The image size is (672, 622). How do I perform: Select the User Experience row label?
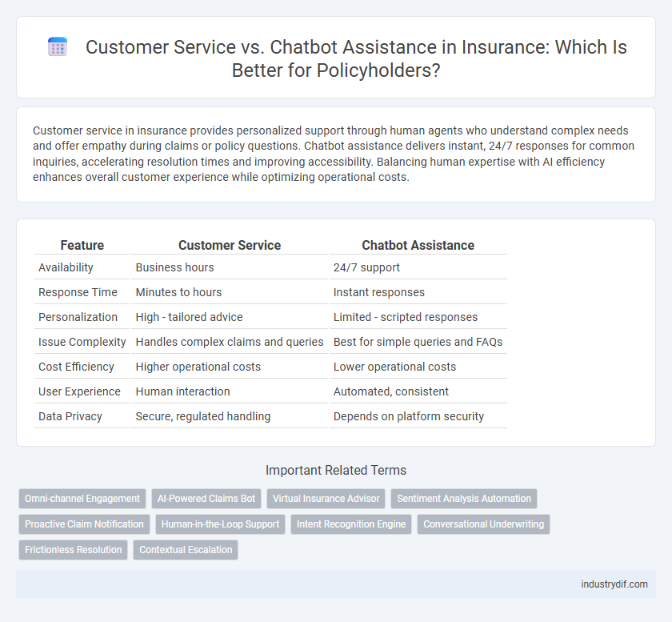[x=79, y=391]
